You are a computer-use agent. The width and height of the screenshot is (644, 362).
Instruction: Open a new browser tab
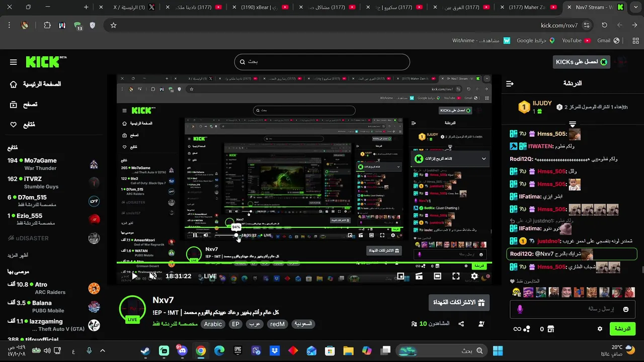click(x=86, y=7)
